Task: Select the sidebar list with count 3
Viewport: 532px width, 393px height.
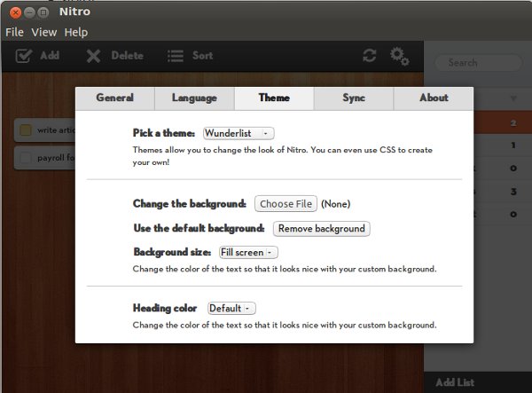Action: (x=503, y=192)
